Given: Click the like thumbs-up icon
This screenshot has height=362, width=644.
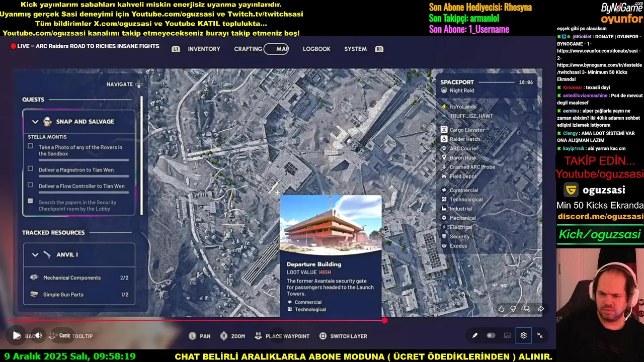Looking at the screenshot, I should pos(501,309).
